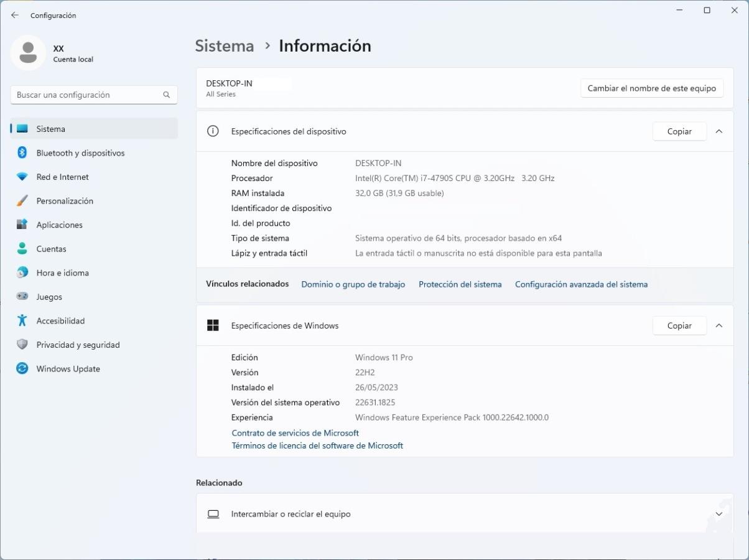Copy the Windows specifications

pyautogui.click(x=679, y=325)
